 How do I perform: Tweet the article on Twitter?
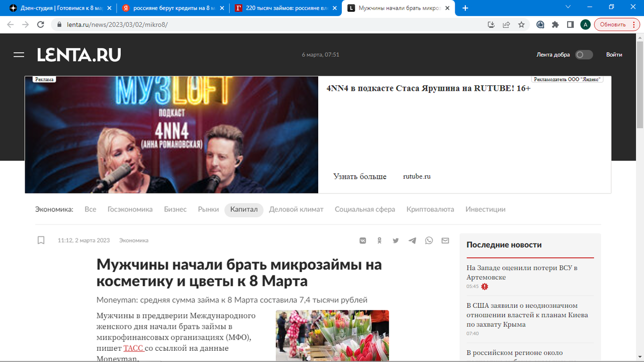coord(396,240)
